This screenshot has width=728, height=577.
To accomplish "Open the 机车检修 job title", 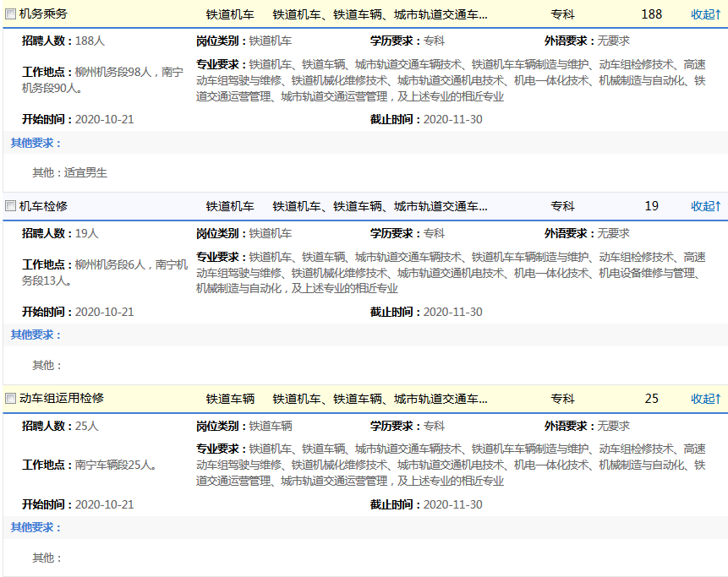I will click(x=43, y=206).
